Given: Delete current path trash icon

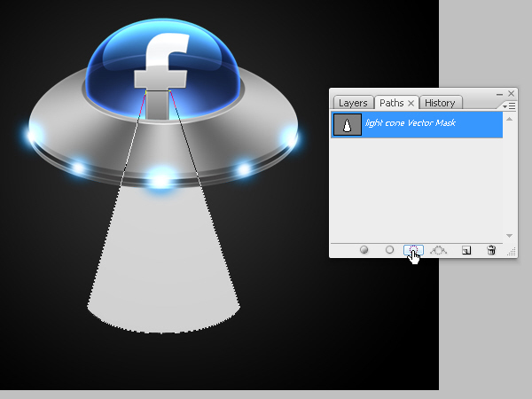Looking at the screenshot, I should click(491, 250).
